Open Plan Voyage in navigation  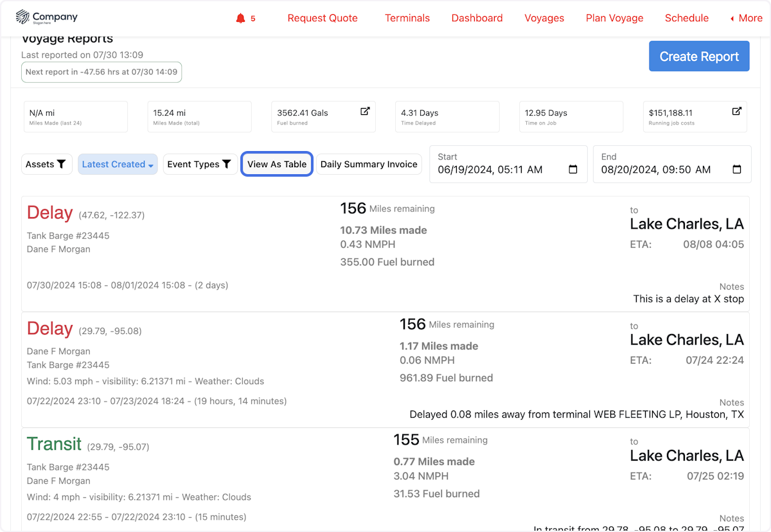tap(614, 18)
